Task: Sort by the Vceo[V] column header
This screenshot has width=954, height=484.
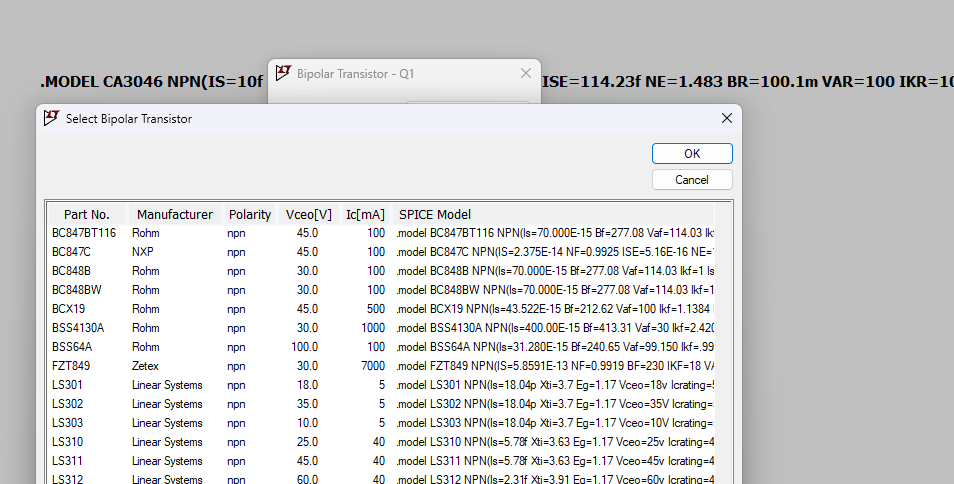Action: point(308,215)
